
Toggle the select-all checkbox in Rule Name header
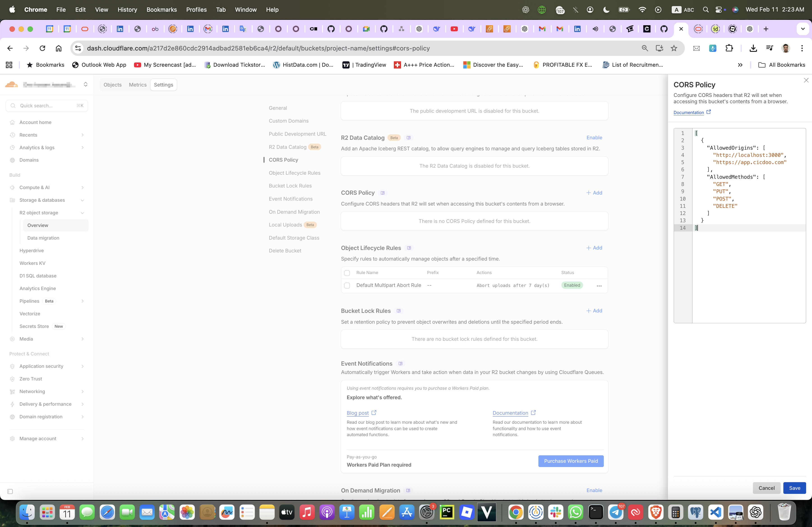click(347, 273)
